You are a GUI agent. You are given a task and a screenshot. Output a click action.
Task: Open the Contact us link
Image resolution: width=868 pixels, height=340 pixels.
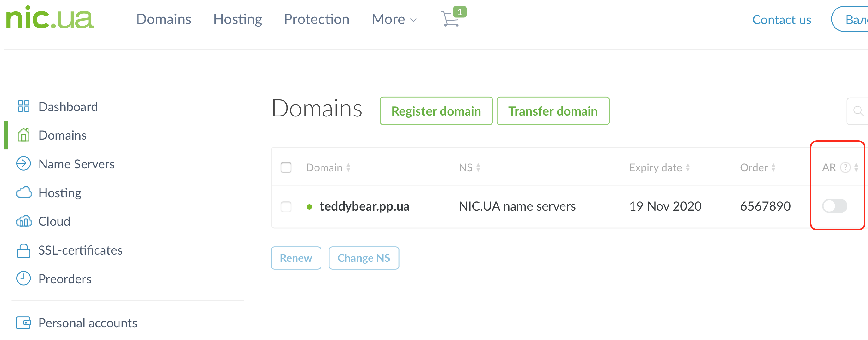pos(781,20)
